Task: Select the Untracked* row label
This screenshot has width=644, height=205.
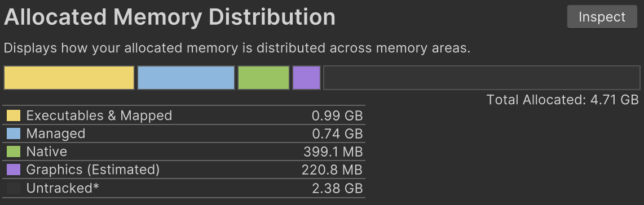Action: click(63, 188)
